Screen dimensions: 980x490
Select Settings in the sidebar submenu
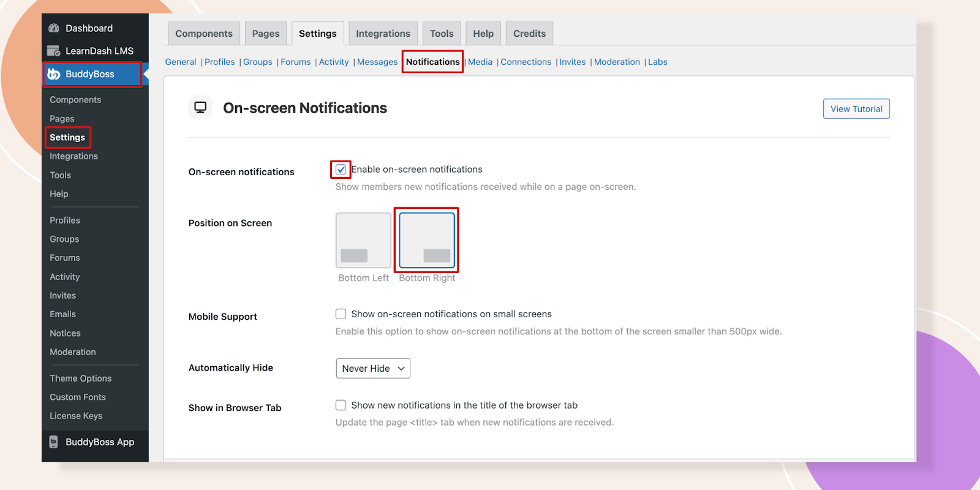[67, 137]
